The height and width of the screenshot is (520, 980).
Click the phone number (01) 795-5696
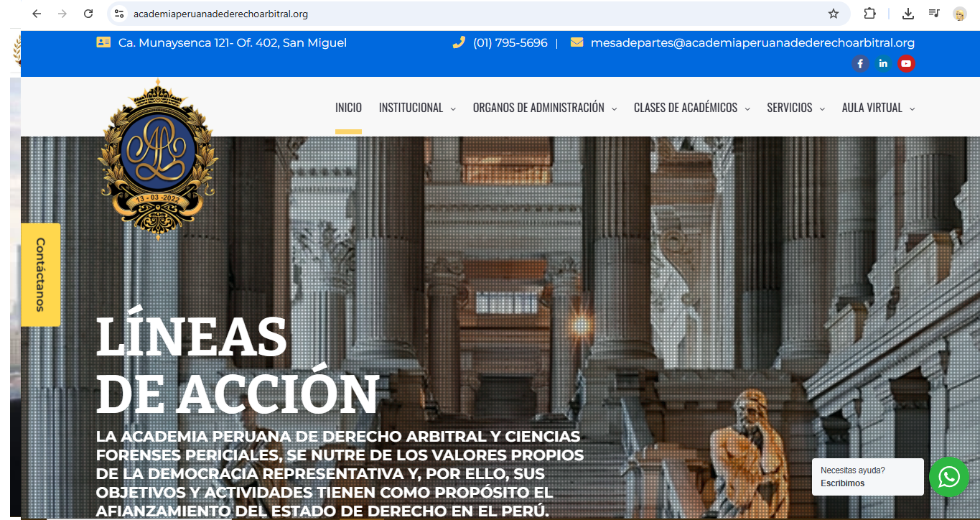[510, 42]
